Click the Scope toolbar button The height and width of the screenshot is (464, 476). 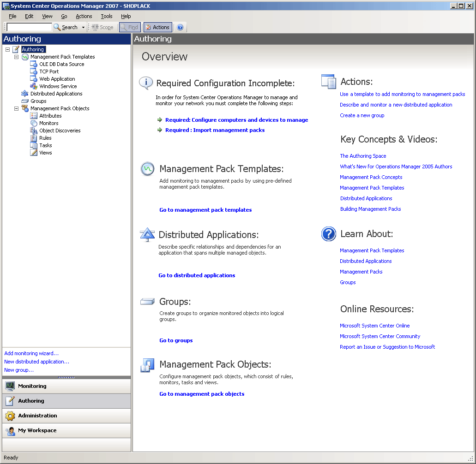point(102,27)
